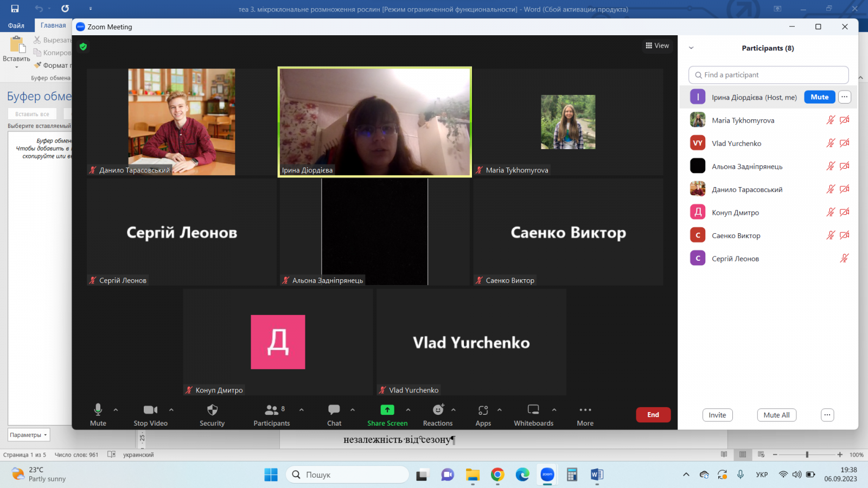Image resolution: width=868 pixels, height=488 pixels.
Task: Collapse the Participants panel chevron
Action: point(691,48)
